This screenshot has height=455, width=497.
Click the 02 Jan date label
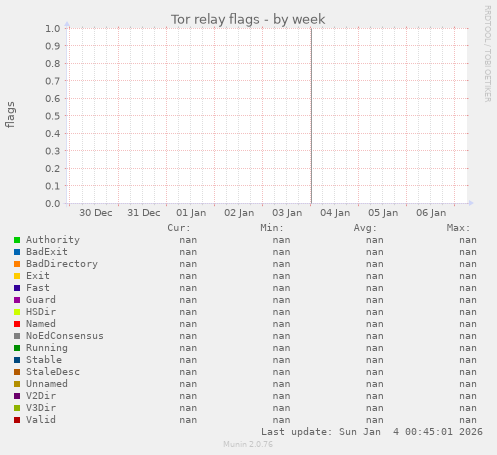pos(239,213)
